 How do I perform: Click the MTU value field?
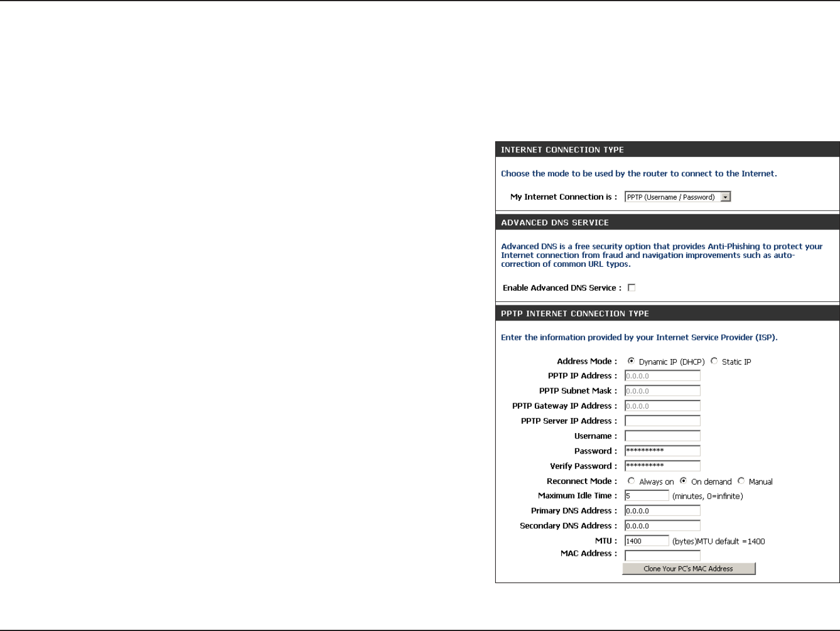(x=647, y=541)
